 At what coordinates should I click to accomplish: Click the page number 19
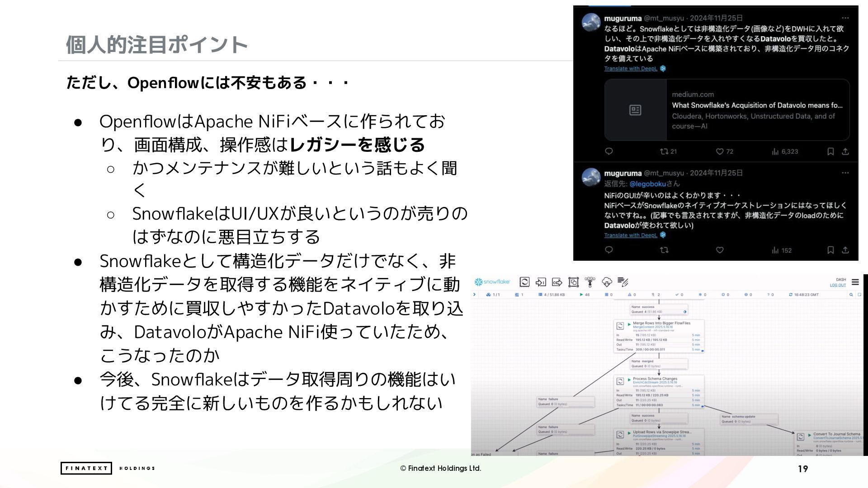tap(803, 469)
